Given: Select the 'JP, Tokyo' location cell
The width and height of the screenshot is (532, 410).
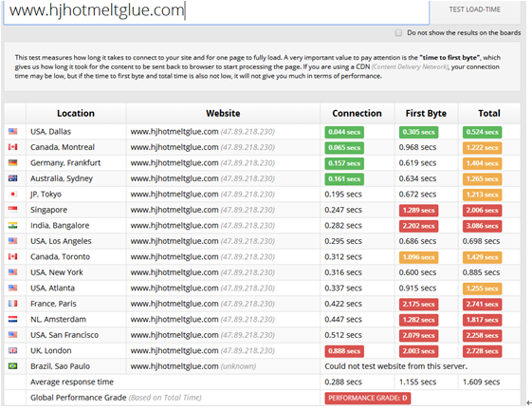Looking at the screenshot, I should coord(76,194).
